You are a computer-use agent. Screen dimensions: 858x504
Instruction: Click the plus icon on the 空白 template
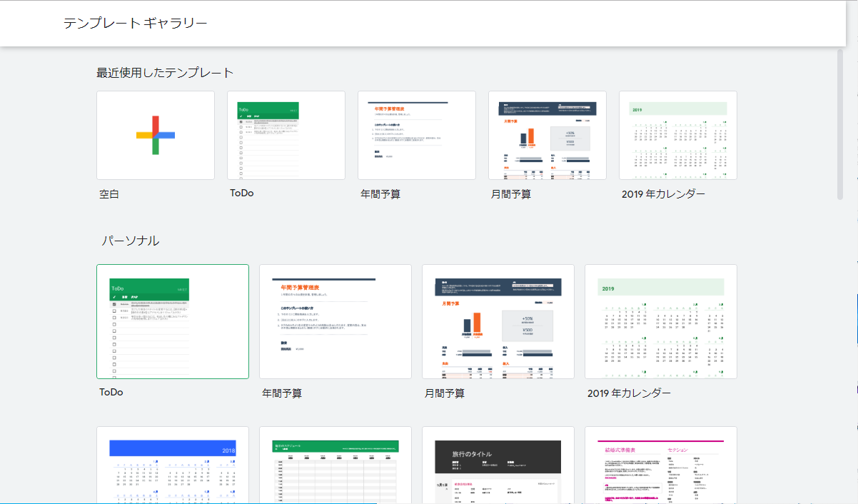[x=155, y=134]
